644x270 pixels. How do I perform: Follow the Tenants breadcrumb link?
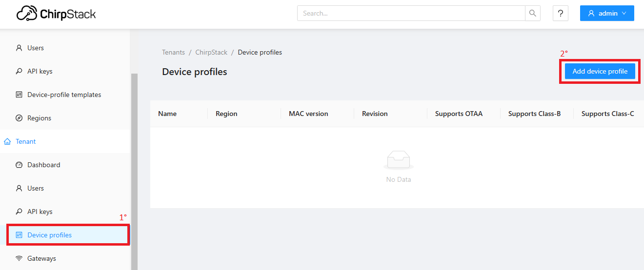[173, 52]
